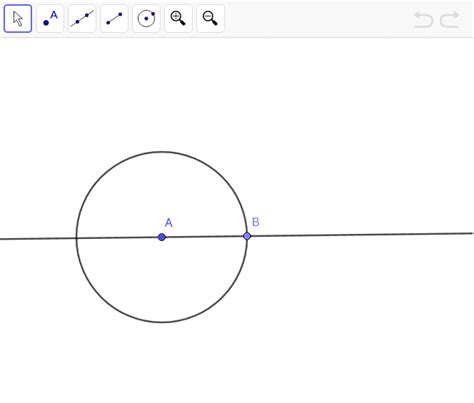Click the label B near the circle
Screen dimensions: 474x403
[x=256, y=222]
